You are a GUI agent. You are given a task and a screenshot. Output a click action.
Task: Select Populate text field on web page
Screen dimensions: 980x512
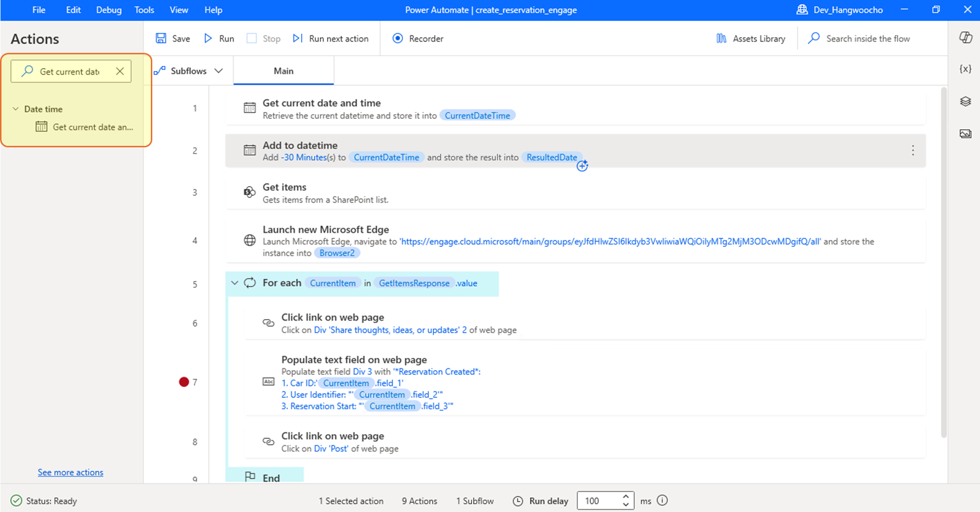click(x=585, y=382)
